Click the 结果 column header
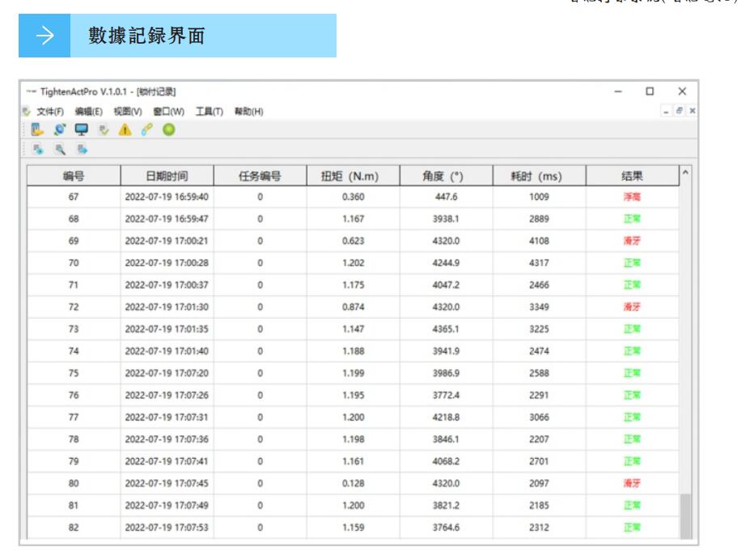The image size is (754, 560). click(632, 175)
